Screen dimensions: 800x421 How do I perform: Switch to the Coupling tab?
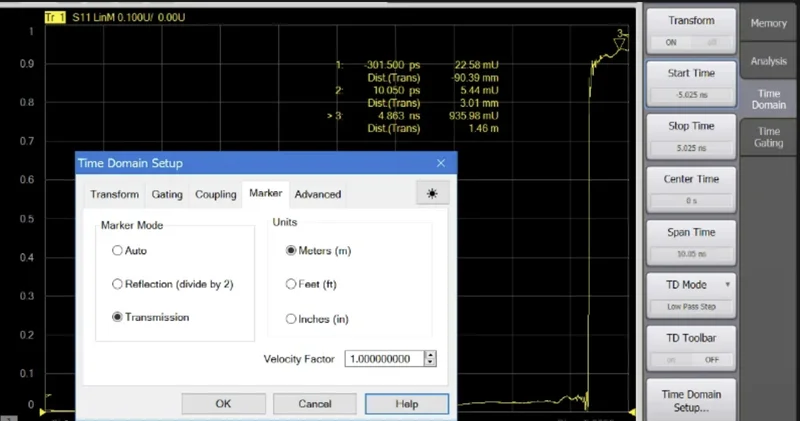tap(216, 194)
